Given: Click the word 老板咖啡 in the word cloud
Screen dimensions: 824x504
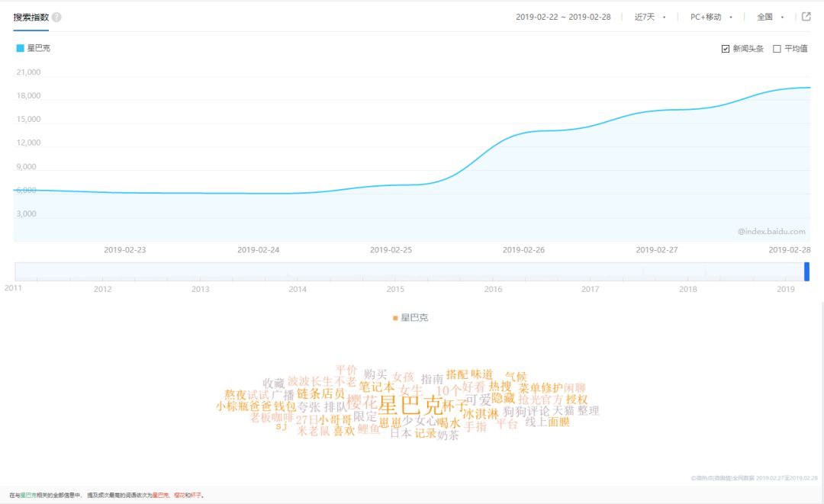Looking at the screenshot, I should [x=271, y=417].
